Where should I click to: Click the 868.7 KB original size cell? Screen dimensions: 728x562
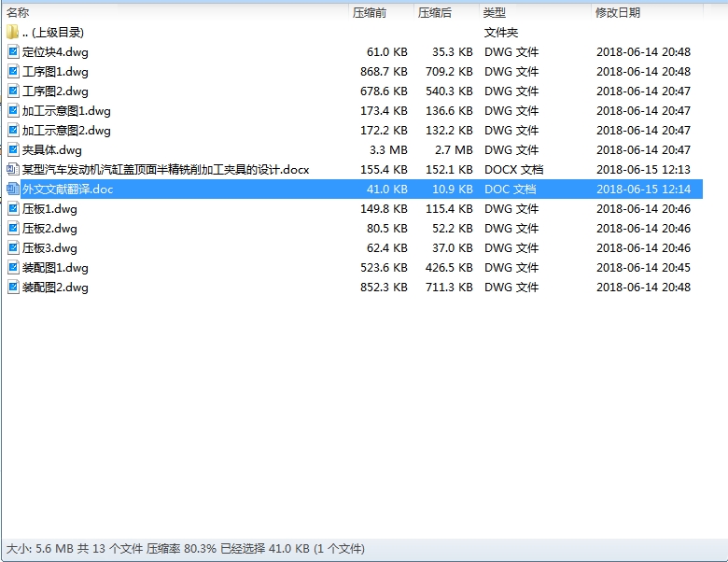384,72
